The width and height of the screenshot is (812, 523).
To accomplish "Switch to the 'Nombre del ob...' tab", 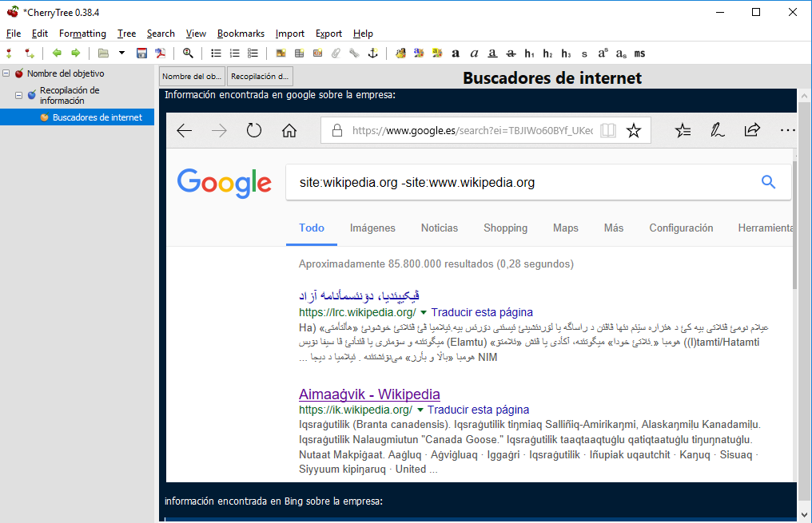I will click(192, 76).
